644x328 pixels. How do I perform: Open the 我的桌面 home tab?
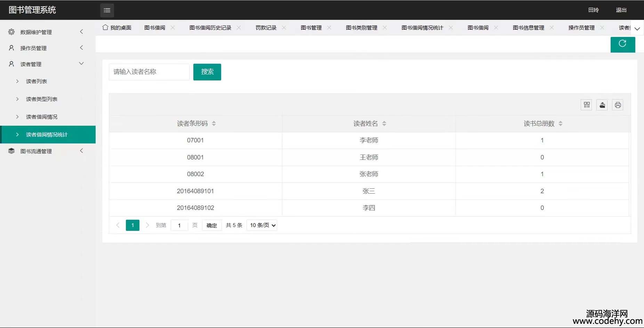(x=117, y=28)
